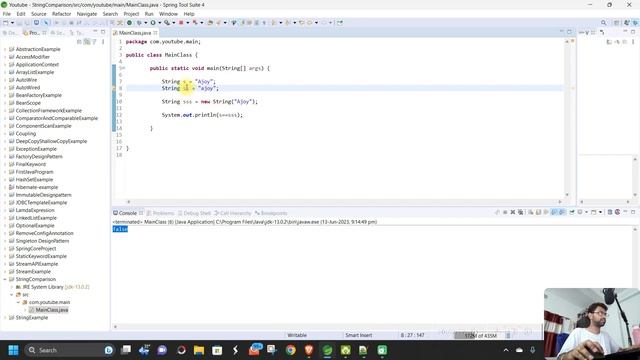This screenshot has width=640, height=360.
Task: Open the File menu
Action: (7, 14)
